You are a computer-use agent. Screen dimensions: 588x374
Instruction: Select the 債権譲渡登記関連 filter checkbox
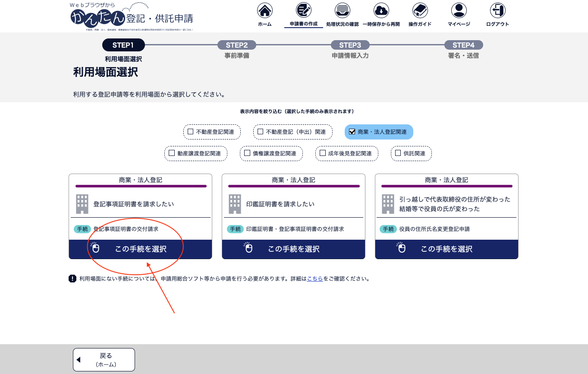click(247, 153)
